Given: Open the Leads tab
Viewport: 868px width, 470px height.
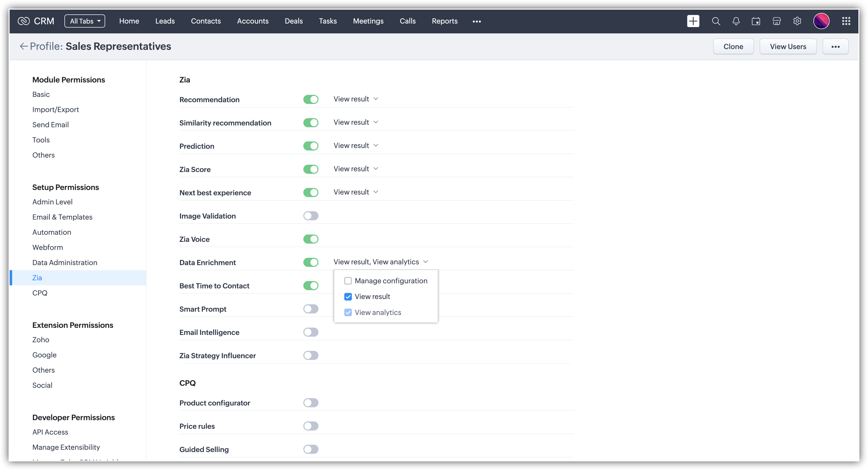Looking at the screenshot, I should pyautogui.click(x=165, y=21).
